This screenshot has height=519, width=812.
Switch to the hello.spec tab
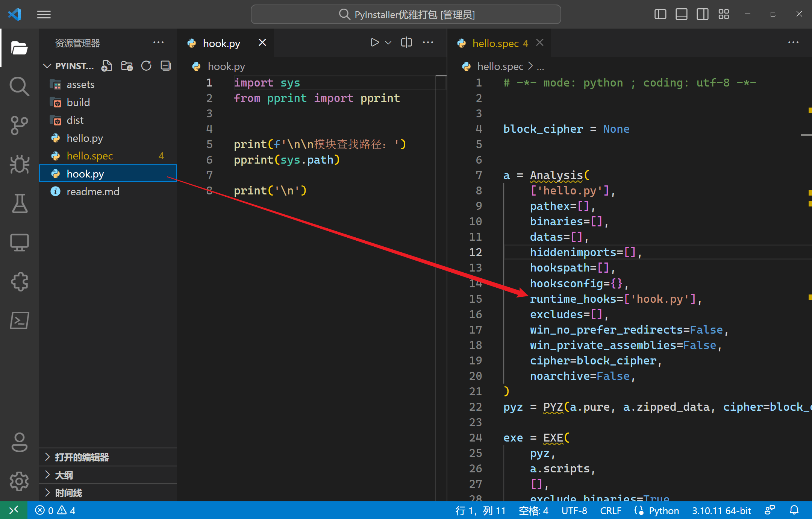pos(495,43)
